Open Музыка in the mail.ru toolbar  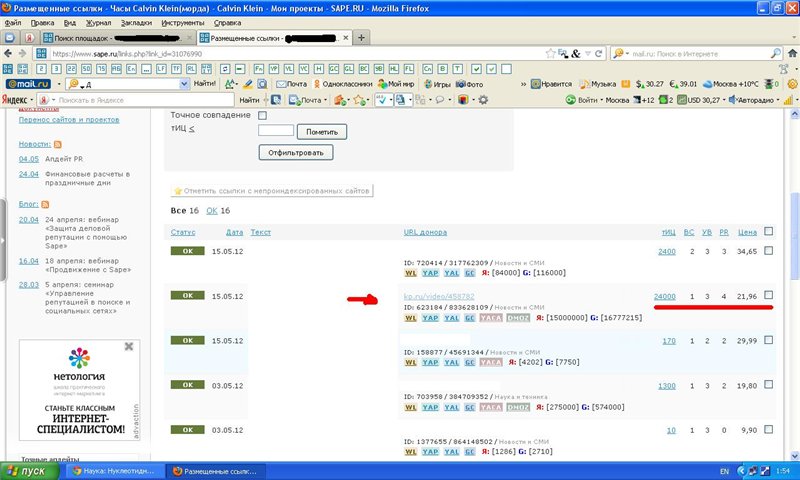pos(598,84)
